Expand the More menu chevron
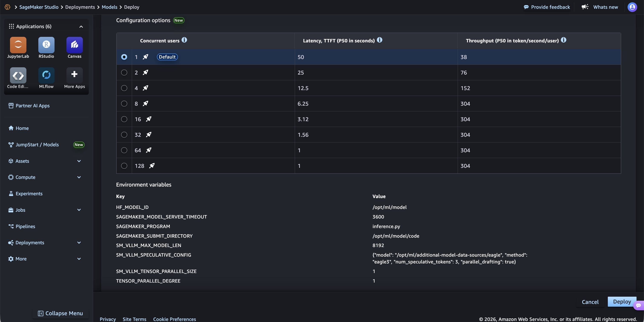This screenshot has height=322, width=644. tap(79, 259)
